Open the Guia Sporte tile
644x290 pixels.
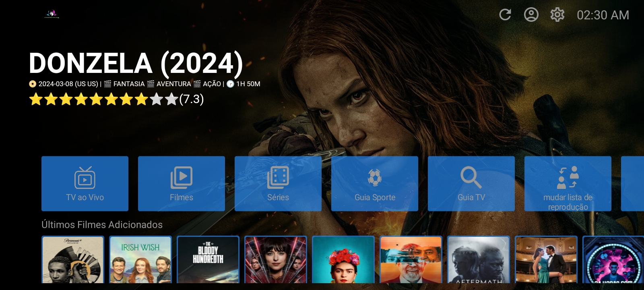(375, 184)
